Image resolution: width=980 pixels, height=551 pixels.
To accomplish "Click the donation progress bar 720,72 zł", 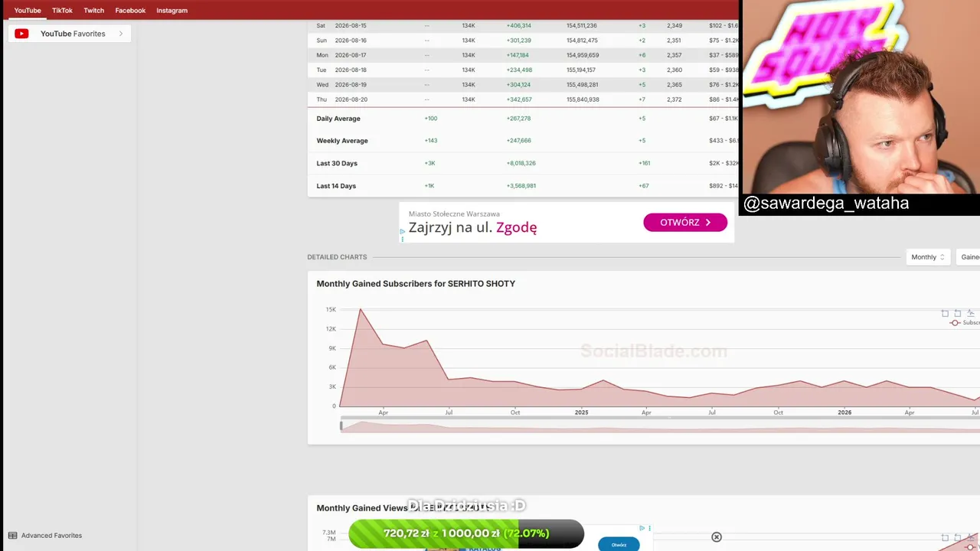I will coord(466,533).
